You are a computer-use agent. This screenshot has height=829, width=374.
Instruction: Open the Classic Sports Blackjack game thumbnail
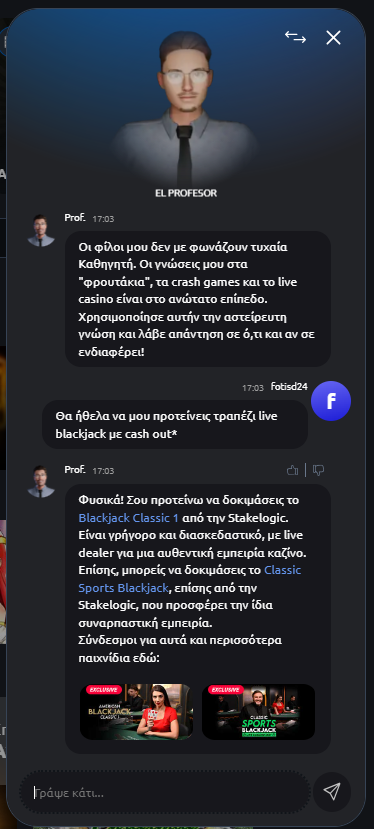pyautogui.click(x=258, y=712)
